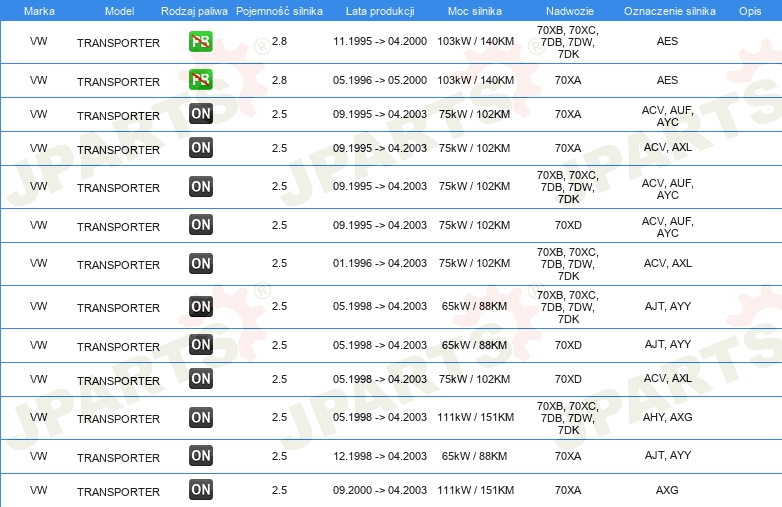Click 65kW / 88KM in the 12.1998 row
This screenshot has height=507, width=782.
point(474,456)
